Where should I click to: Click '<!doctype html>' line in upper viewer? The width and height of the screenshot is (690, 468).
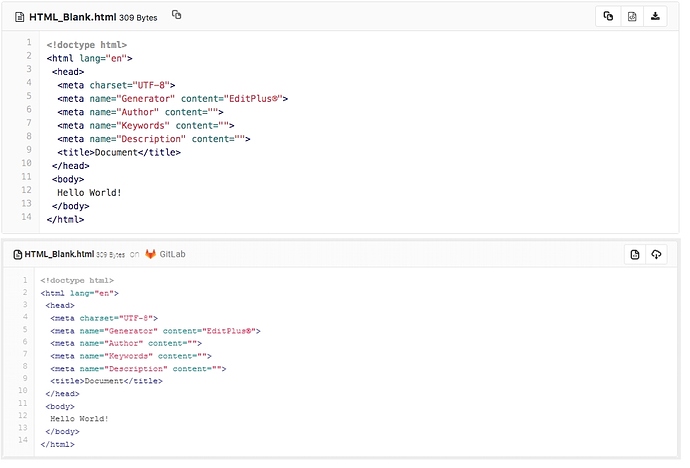coord(88,45)
